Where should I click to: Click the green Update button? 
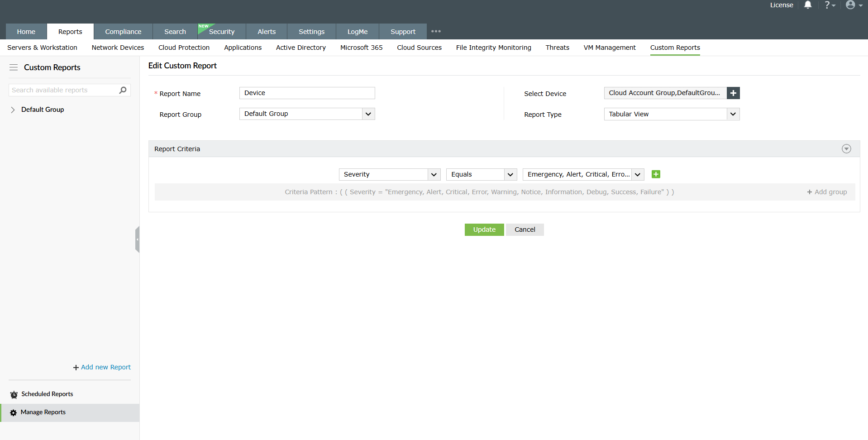point(484,230)
